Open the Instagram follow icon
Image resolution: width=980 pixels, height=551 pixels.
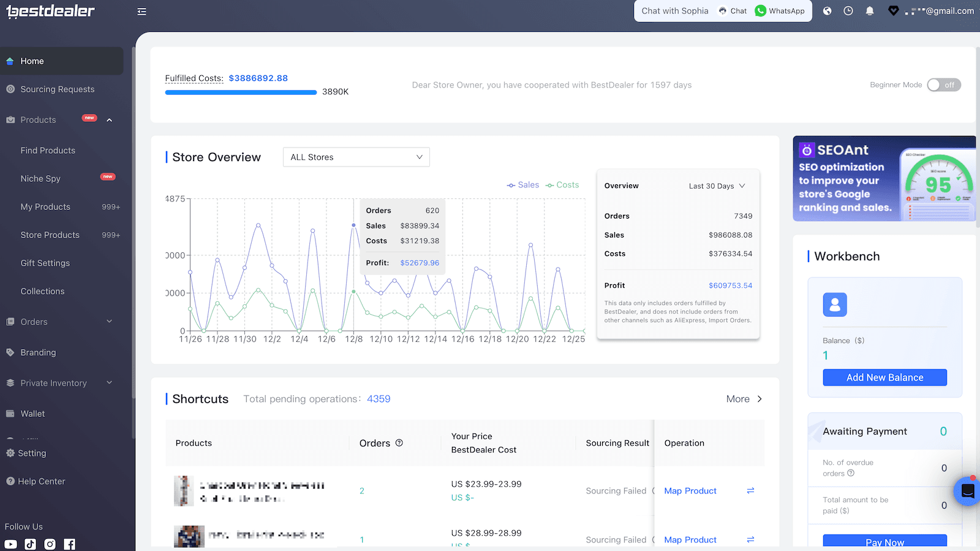[x=50, y=544]
